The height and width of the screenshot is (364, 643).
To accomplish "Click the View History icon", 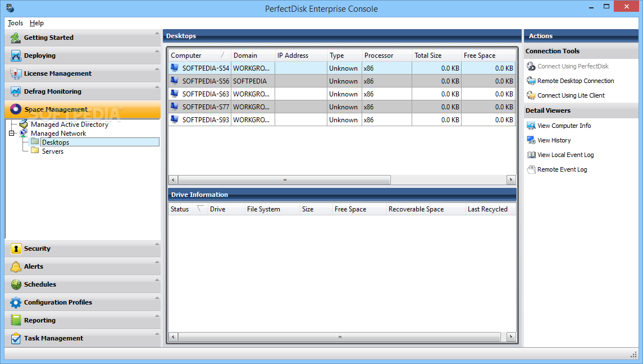I will [531, 140].
